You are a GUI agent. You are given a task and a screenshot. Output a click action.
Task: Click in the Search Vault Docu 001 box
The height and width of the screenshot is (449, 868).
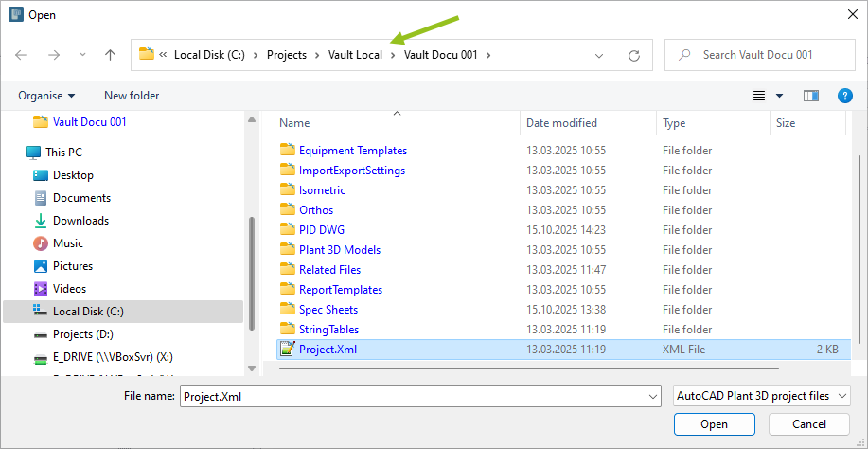[x=757, y=55]
